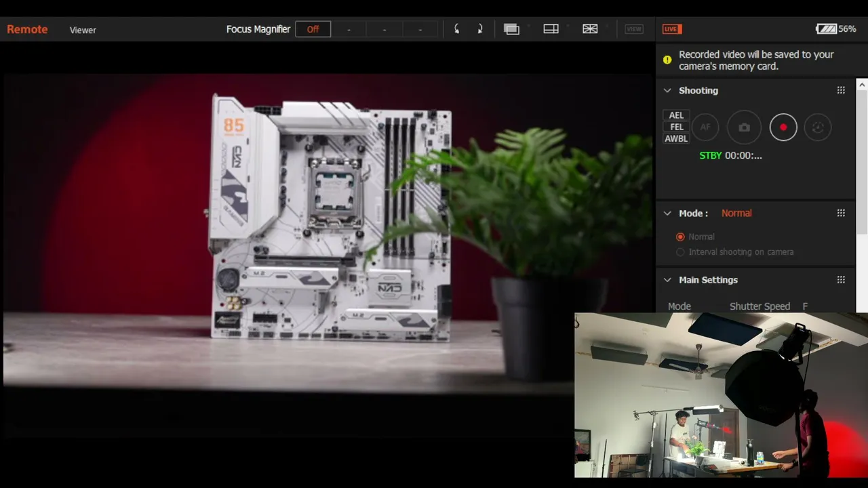Screen dimensions: 868x488
Task: Click the Shutter Speed label
Action: click(759, 306)
